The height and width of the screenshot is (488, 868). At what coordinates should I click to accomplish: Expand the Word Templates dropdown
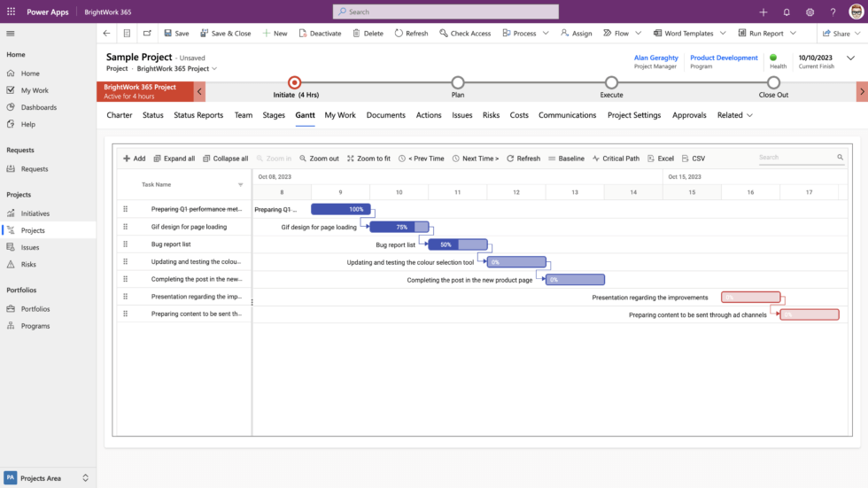point(723,34)
